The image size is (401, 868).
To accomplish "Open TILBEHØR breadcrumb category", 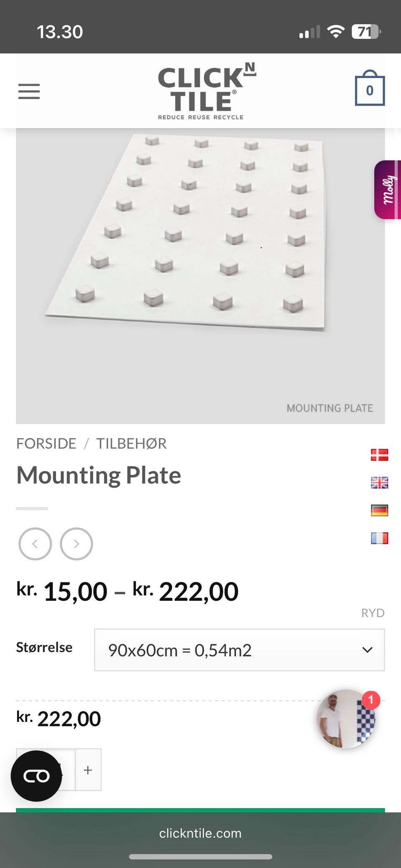I will click(131, 443).
